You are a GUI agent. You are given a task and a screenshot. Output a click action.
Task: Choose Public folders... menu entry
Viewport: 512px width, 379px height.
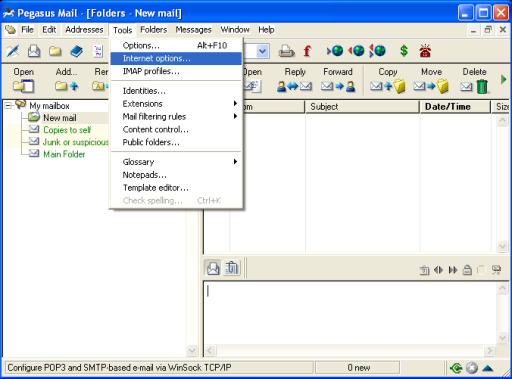click(x=176, y=142)
